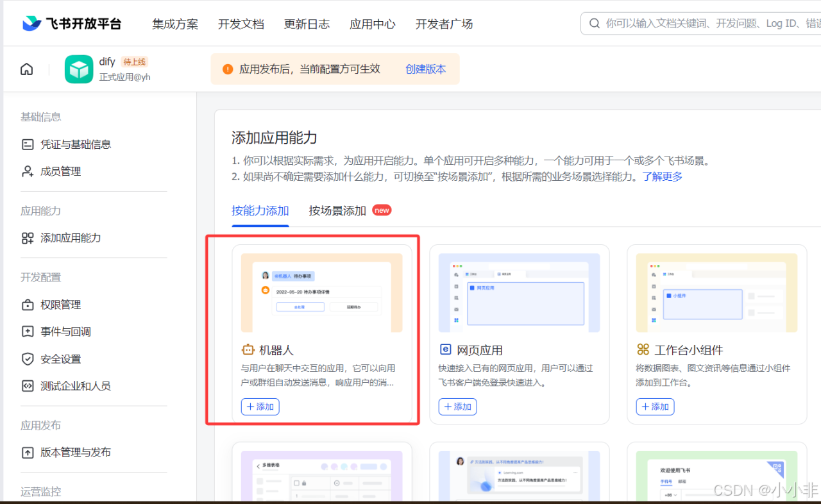Click the 基础信息 section label
The image size is (821, 504).
pos(41,117)
